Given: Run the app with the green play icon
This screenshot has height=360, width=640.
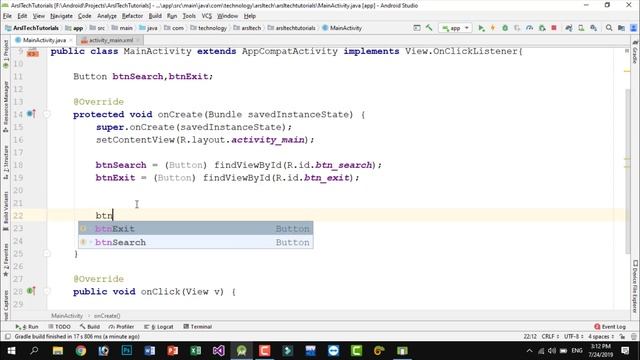Looking at the screenshot, I should click(481, 28).
